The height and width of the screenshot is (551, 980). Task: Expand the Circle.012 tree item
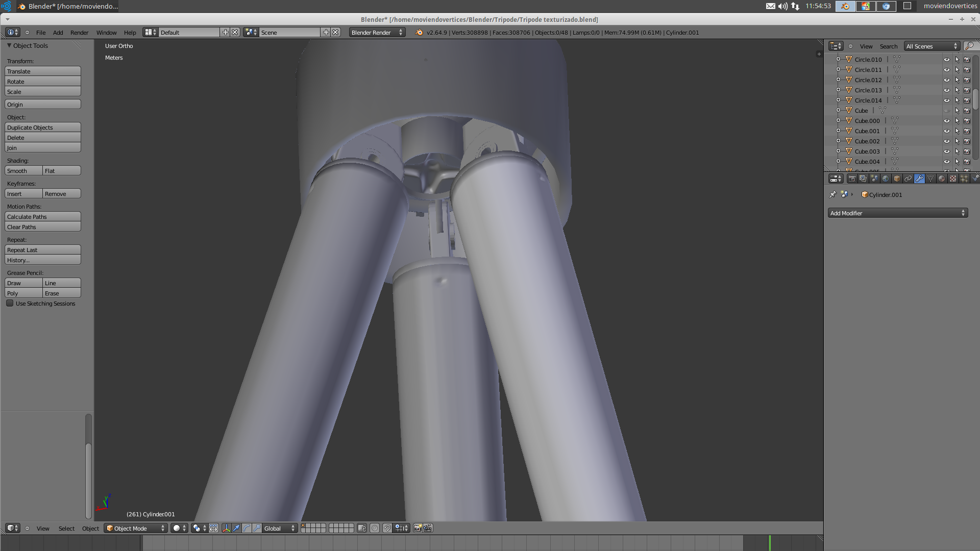(x=838, y=80)
